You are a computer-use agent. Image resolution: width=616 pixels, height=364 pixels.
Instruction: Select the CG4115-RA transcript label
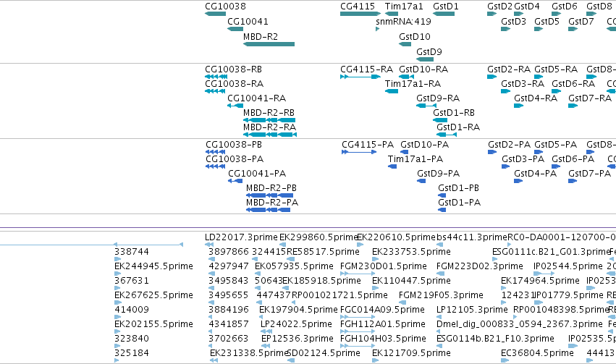click(366, 69)
